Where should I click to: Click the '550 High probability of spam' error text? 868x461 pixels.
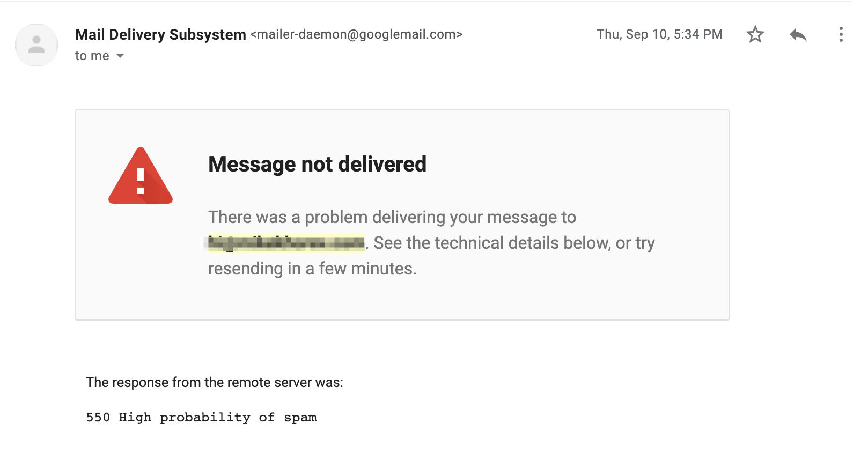(x=201, y=418)
